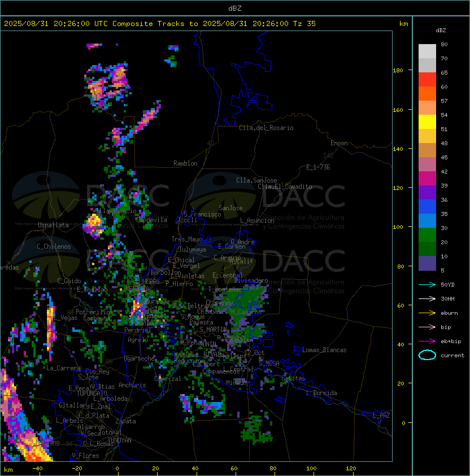Click the 180 km vertical axis tick

tap(398, 71)
